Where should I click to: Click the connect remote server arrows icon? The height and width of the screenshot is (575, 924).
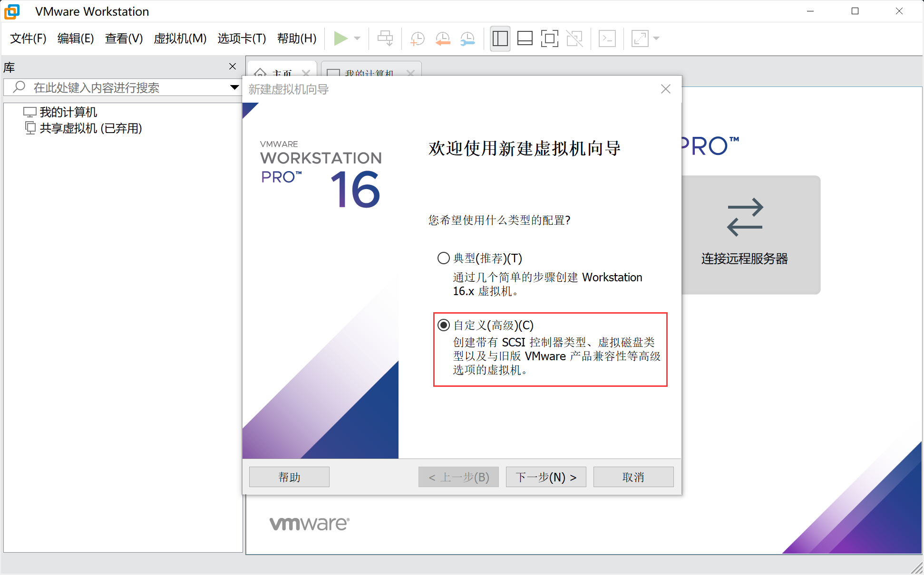tap(745, 218)
